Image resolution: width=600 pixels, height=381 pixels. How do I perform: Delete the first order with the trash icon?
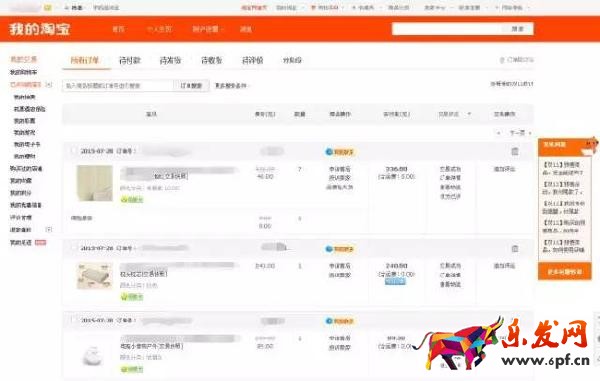(515, 151)
